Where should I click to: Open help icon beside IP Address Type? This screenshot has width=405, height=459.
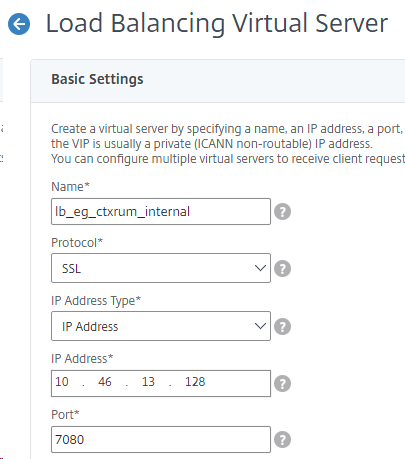(282, 327)
